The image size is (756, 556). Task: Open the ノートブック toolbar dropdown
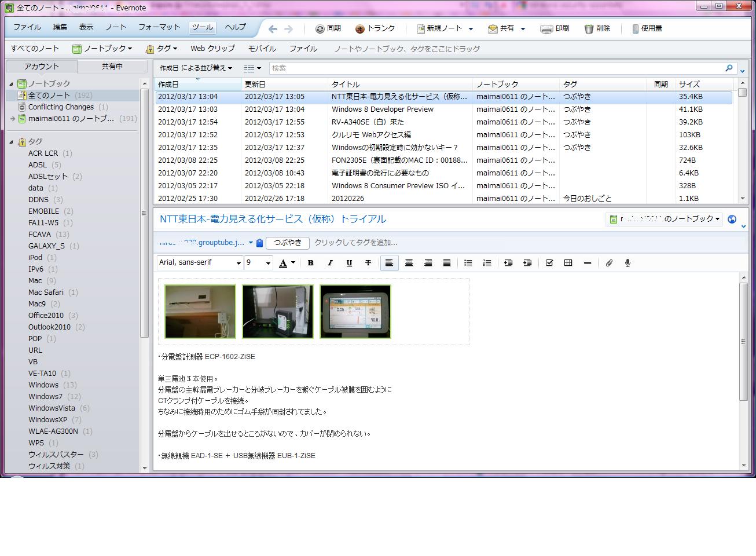tap(102, 49)
